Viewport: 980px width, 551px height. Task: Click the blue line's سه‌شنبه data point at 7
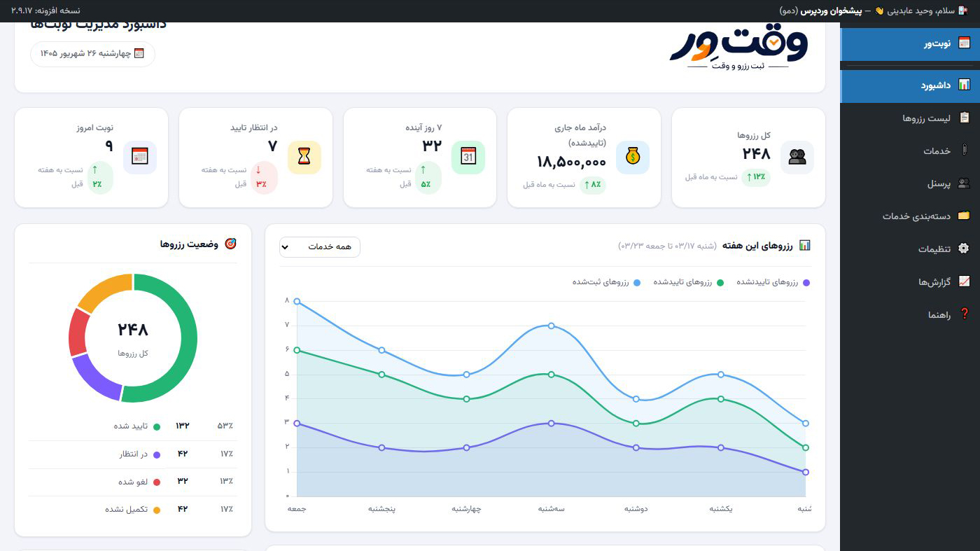click(x=552, y=326)
